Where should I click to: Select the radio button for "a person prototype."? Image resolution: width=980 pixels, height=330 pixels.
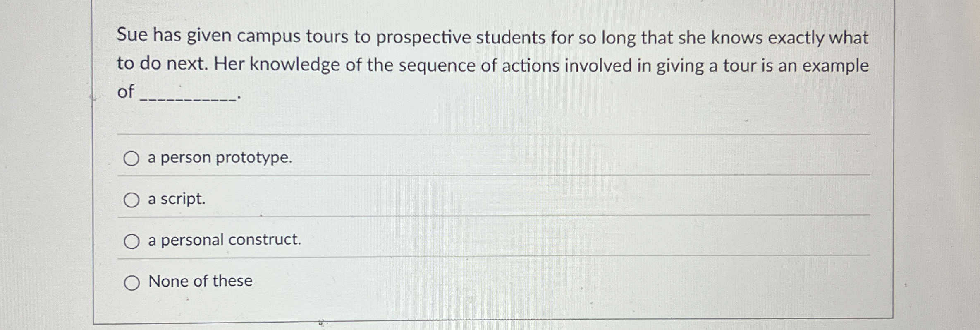[x=132, y=158]
